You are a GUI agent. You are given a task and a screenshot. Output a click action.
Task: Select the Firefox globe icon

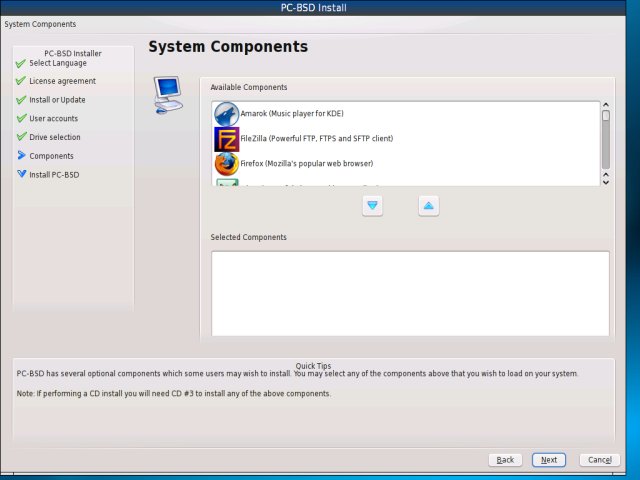pos(227,164)
